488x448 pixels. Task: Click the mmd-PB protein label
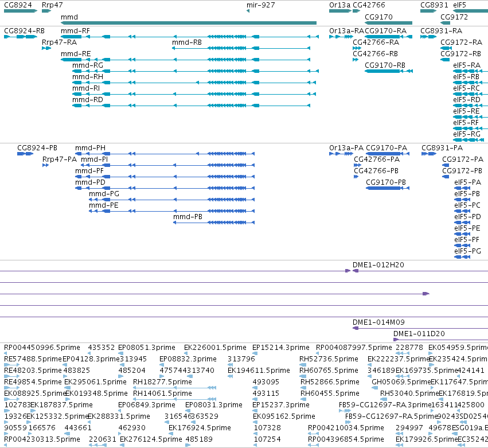point(188,217)
